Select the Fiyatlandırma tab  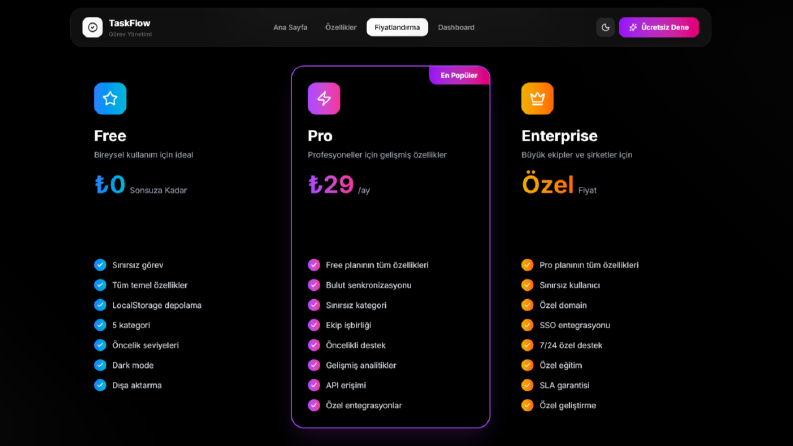point(397,27)
